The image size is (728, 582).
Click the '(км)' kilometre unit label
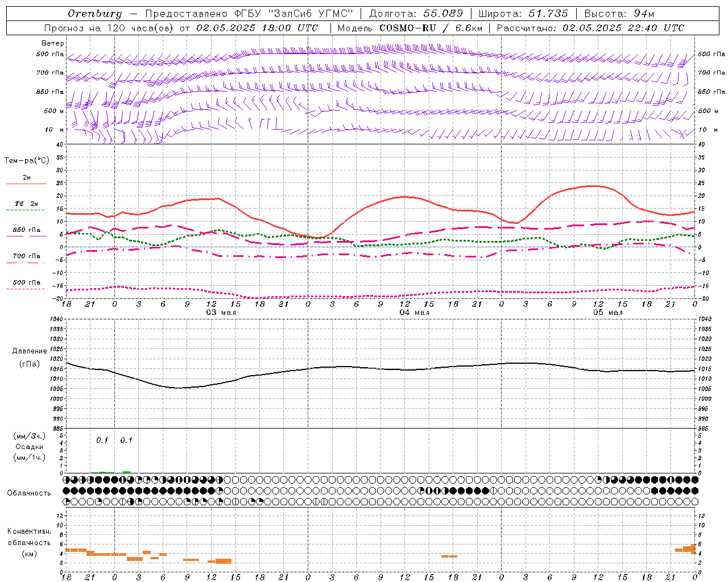click(30, 554)
